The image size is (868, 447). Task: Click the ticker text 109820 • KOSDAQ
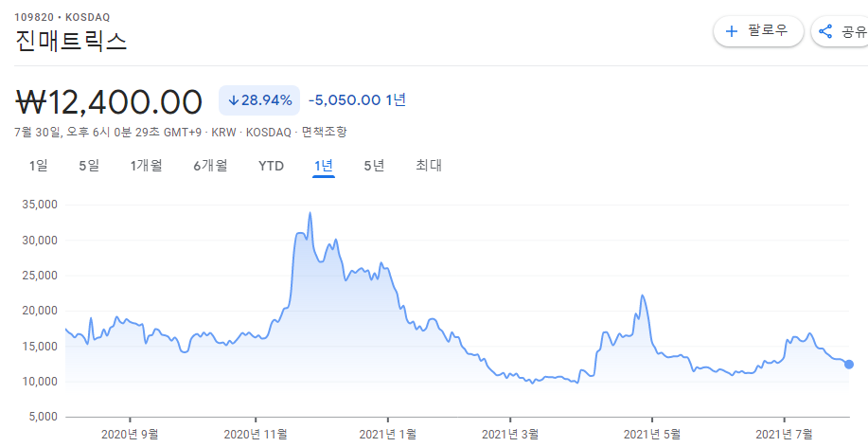coord(62,18)
